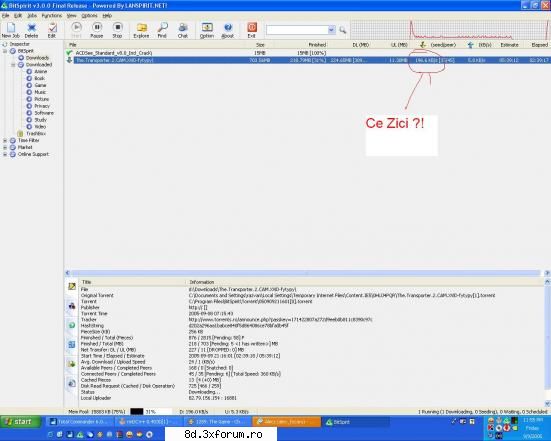Sort by the Estimate column header
This screenshot has height=441, width=551.
click(509, 45)
